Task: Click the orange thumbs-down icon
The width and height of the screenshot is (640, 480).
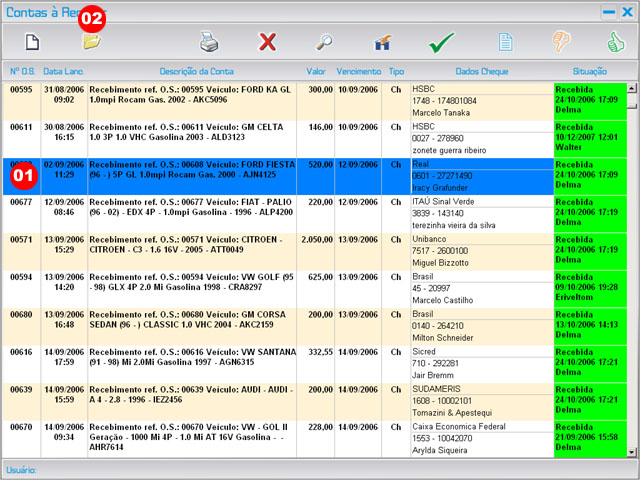Action: (563, 42)
